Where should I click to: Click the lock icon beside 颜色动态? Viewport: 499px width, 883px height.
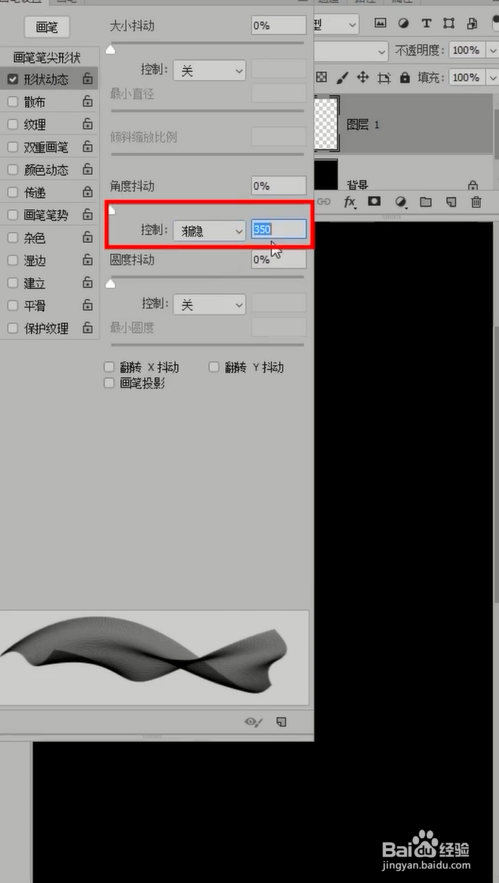point(87,169)
